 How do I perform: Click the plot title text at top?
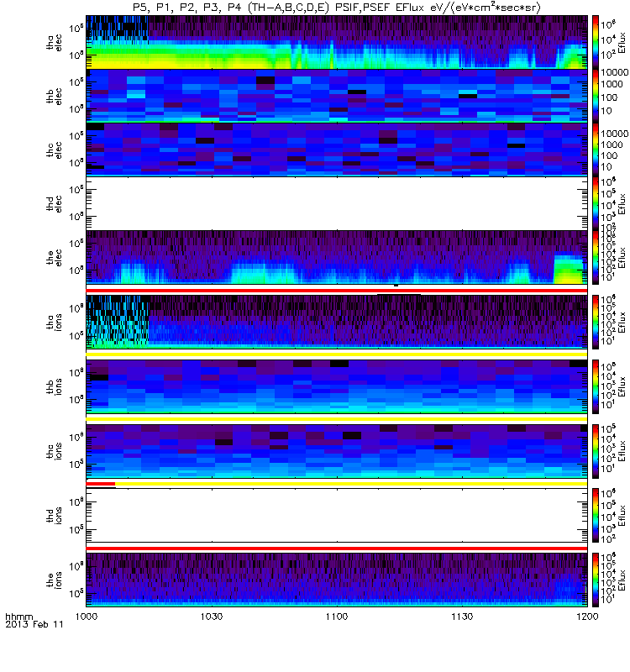pyautogui.click(x=337, y=8)
